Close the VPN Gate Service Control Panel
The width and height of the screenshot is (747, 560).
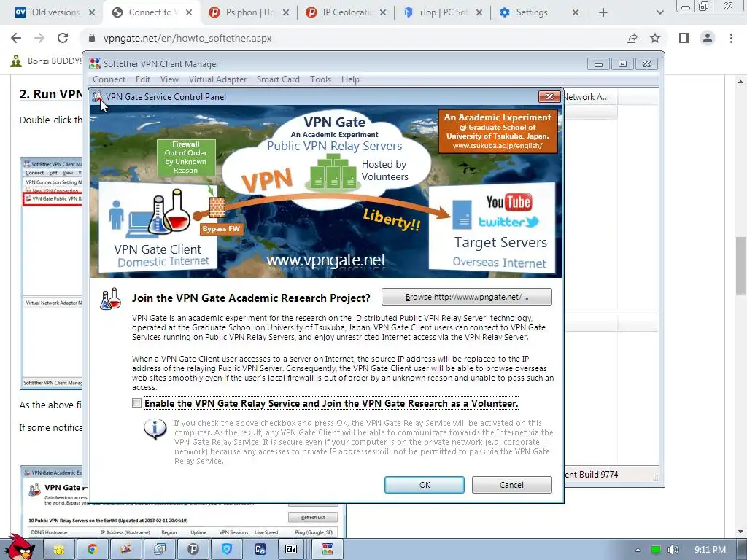pyautogui.click(x=549, y=97)
